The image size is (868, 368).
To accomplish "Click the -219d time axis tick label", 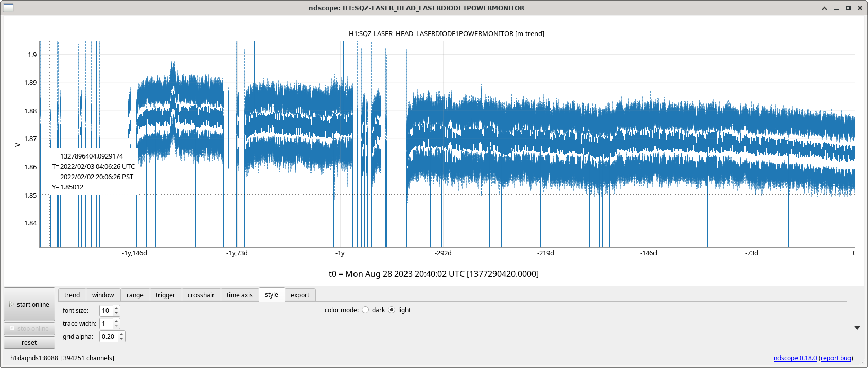I will click(x=546, y=253).
